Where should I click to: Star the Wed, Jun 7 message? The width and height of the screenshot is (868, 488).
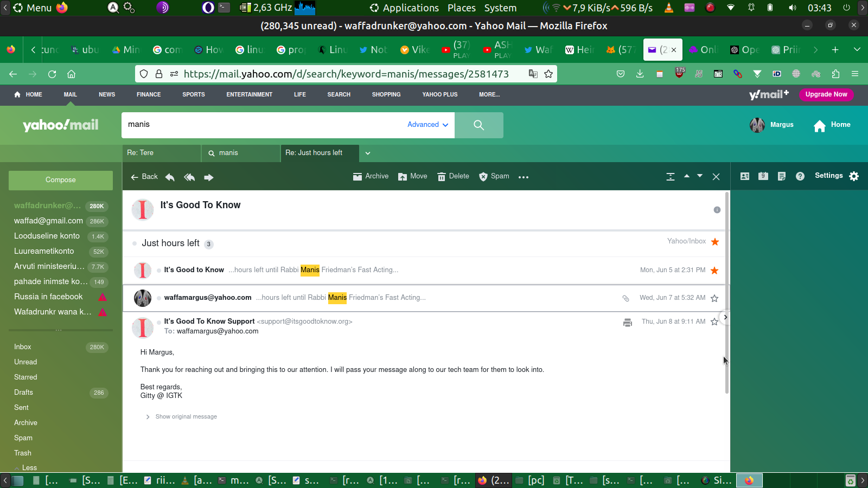click(x=714, y=298)
